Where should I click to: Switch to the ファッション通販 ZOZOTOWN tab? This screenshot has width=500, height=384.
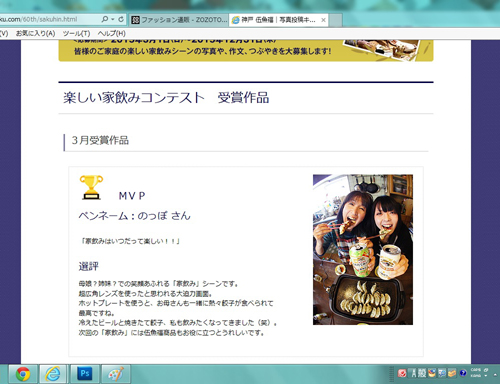(x=179, y=20)
